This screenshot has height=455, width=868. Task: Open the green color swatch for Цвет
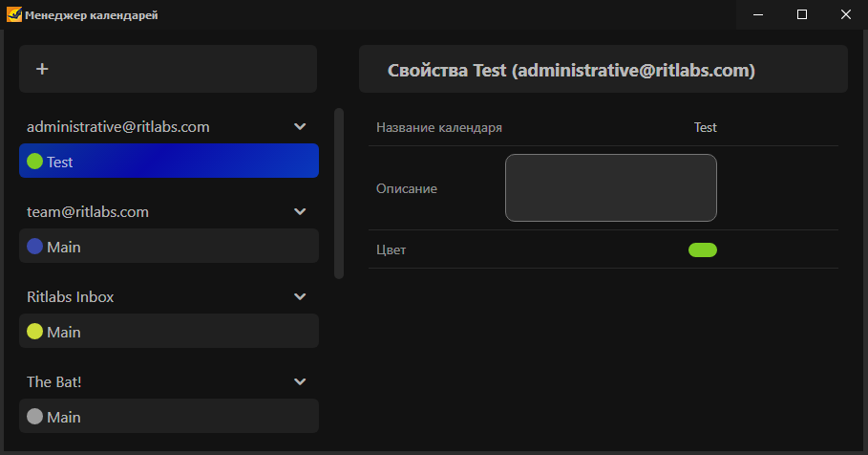(x=703, y=249)
